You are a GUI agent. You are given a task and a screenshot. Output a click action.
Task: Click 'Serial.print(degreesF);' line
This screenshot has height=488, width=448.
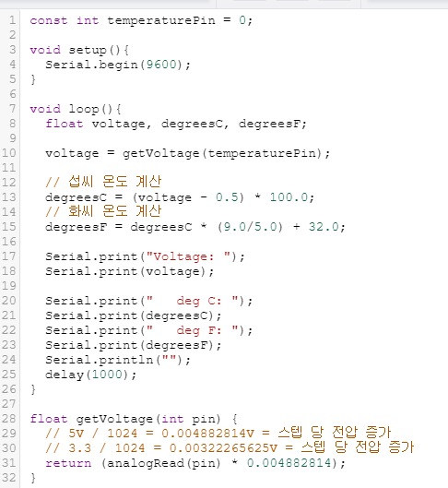[x=134, y=345]
